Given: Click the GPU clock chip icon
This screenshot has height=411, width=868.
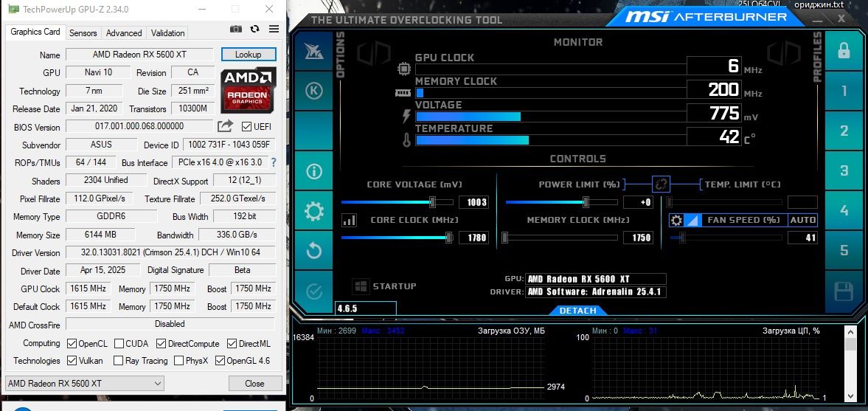Looking at the screenshot, I should [x=403, y=69].
